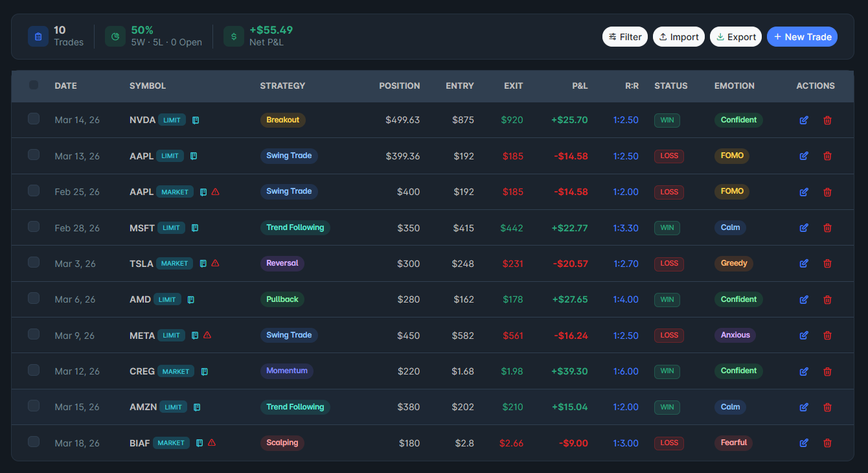Create a New Trade
This screenshot has width=868, height=473.
click(x=802, y=37)
